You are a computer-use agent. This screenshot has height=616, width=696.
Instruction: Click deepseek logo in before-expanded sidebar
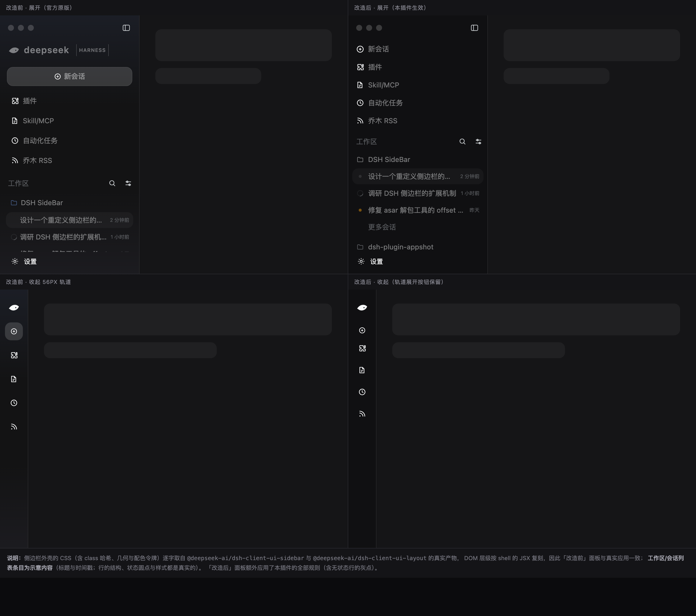[x=39, y=50]
